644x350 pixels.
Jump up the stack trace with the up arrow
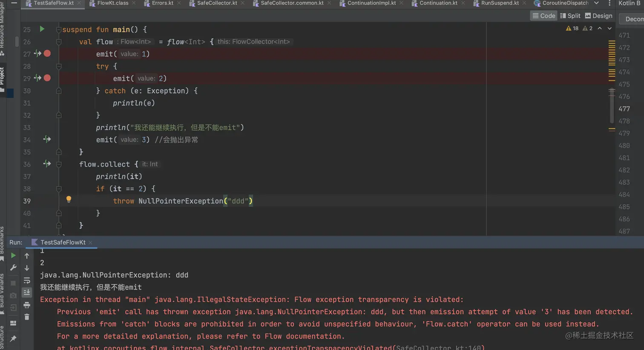[27, 255]
